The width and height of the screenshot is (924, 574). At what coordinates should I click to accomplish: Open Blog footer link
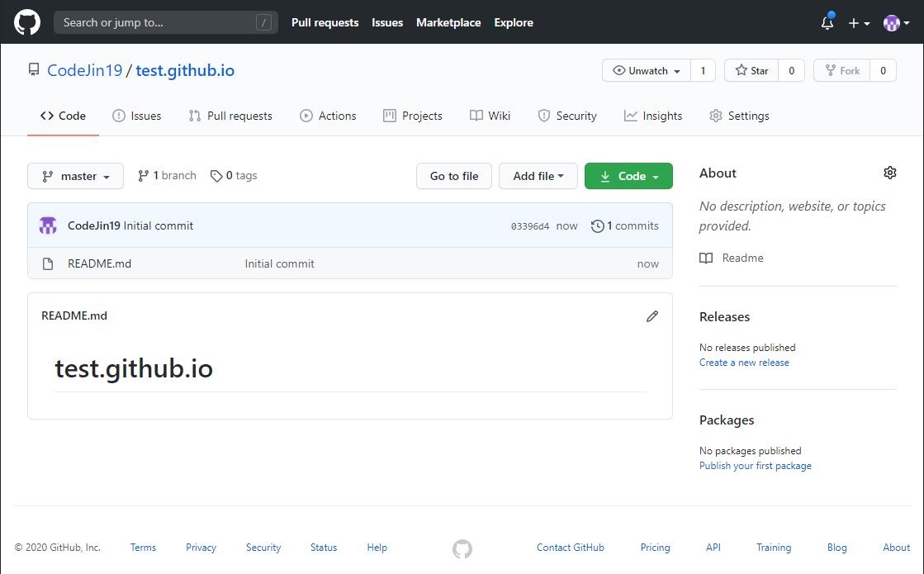point(836,548)
